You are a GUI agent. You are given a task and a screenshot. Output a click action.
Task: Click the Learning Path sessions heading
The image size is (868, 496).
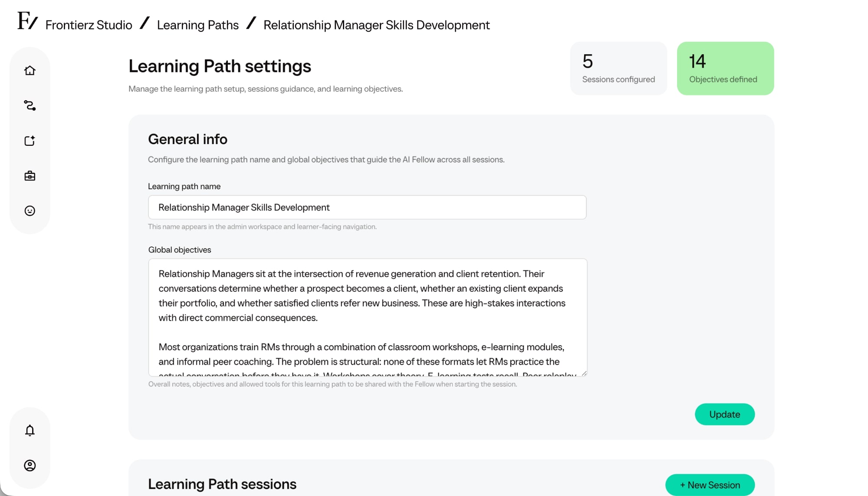(x=222, y=484)
